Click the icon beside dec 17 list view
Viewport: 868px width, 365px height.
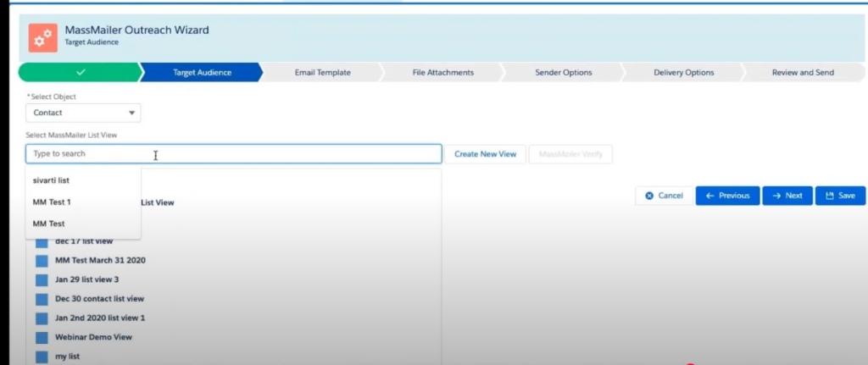(42, 242)
